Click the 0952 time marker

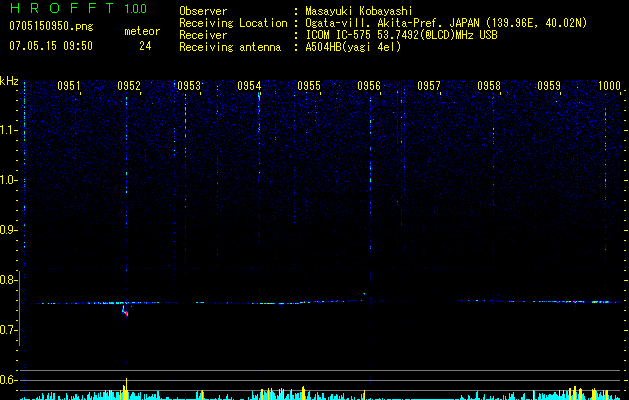(129, 85)
